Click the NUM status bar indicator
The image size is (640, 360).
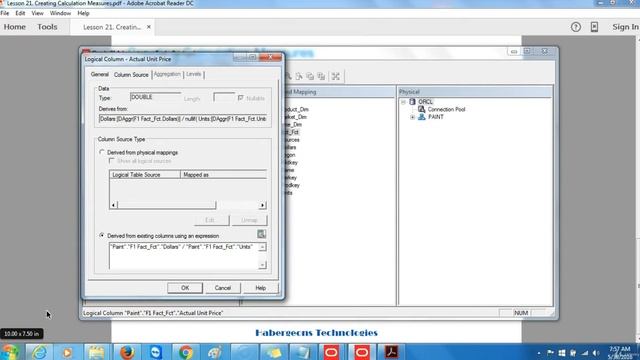coord(521,313)
